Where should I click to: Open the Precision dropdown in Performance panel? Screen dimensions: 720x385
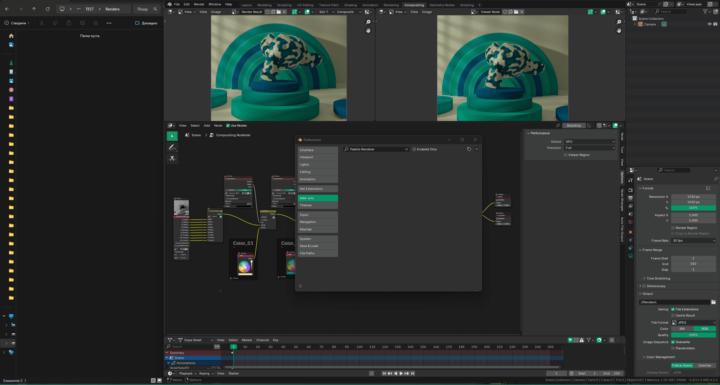590,148
